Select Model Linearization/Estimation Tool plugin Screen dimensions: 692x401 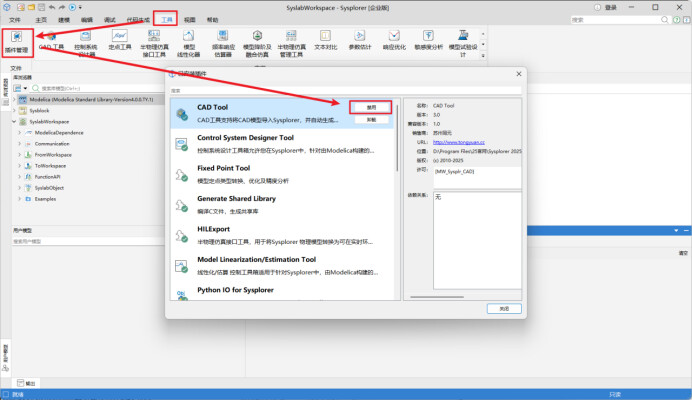click(282, 266)
